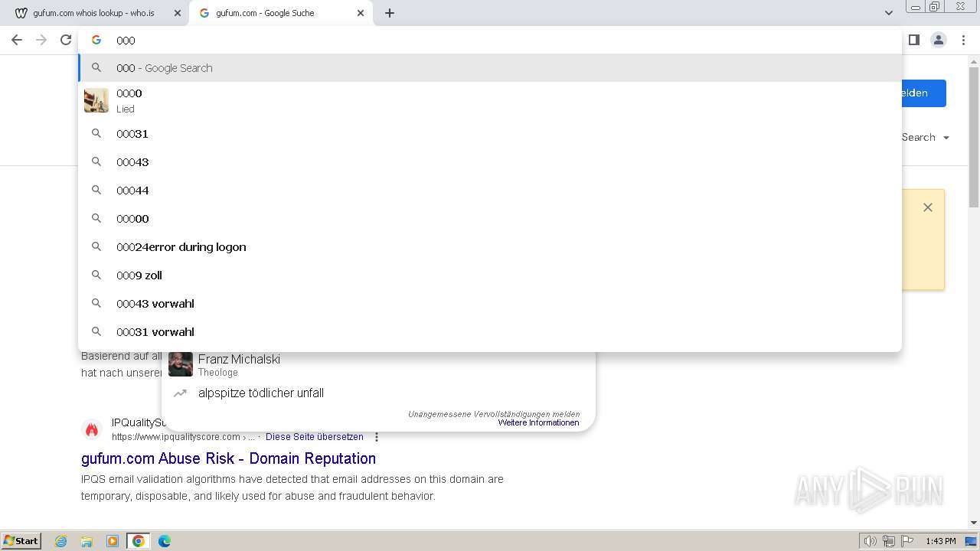Pick '00024error during logon' suggestion
The image size is (980, 551).
click(x=490, y=246)
